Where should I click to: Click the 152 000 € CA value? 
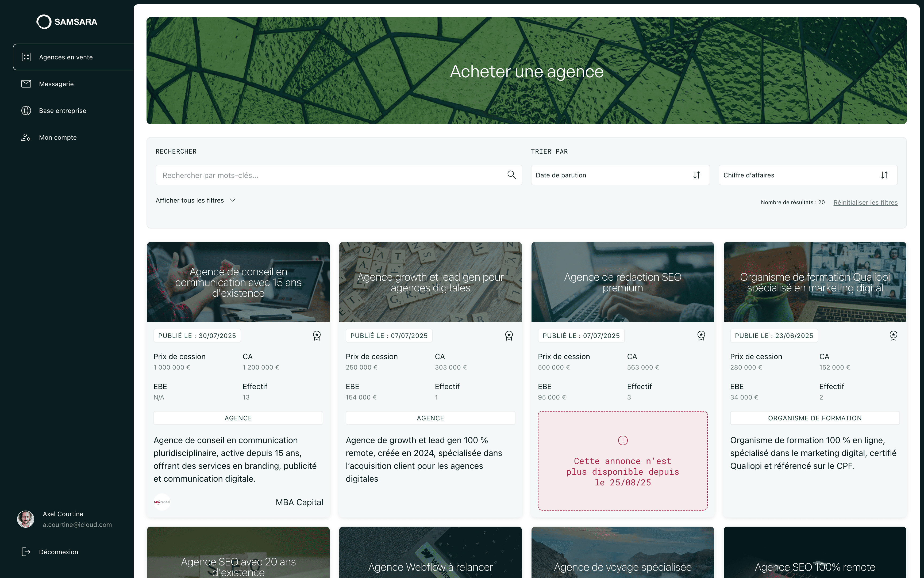(835, 367)
